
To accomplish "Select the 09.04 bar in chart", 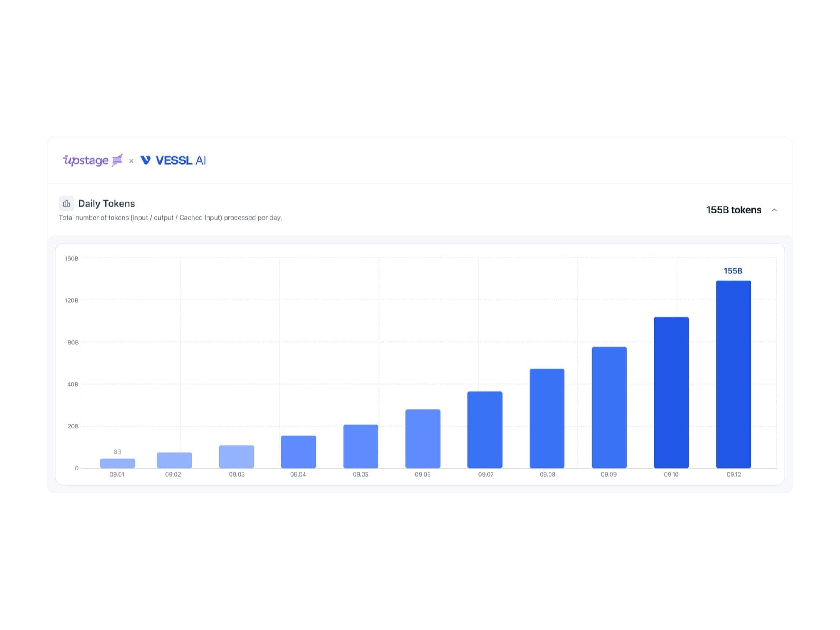I will tap(299, 452).
